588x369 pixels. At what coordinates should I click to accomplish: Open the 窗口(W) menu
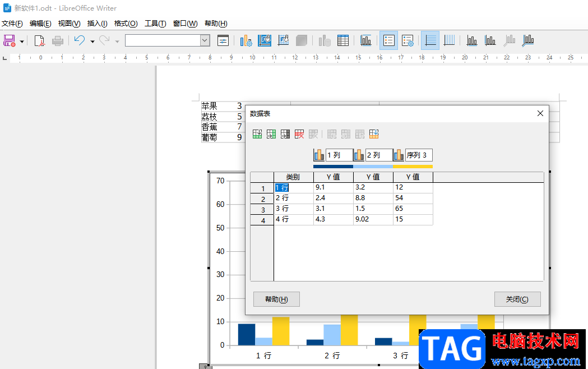coord(185,24)
